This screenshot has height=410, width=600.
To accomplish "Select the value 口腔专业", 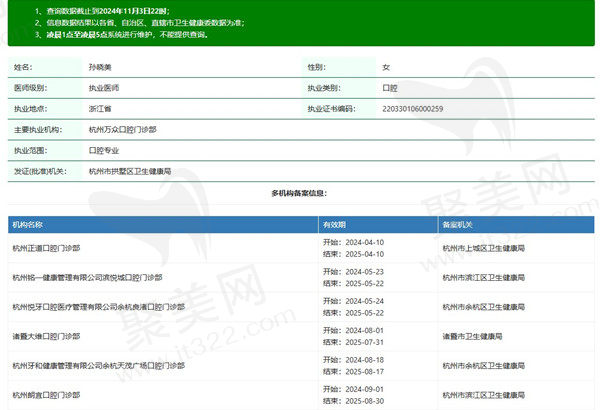I will [104, 150].
